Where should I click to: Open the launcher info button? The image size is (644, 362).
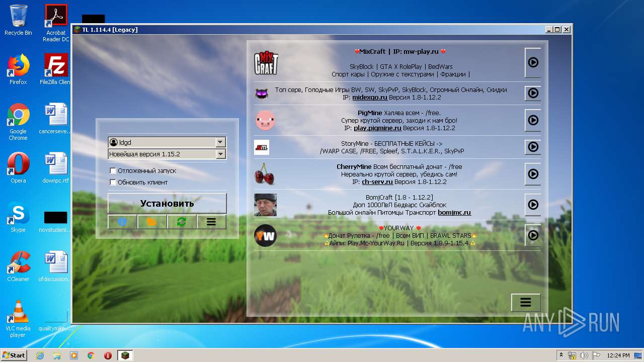[x=122, y=222]
